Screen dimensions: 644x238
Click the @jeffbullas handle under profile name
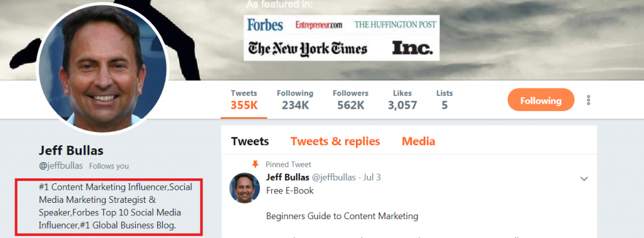[x=61, y=166]
